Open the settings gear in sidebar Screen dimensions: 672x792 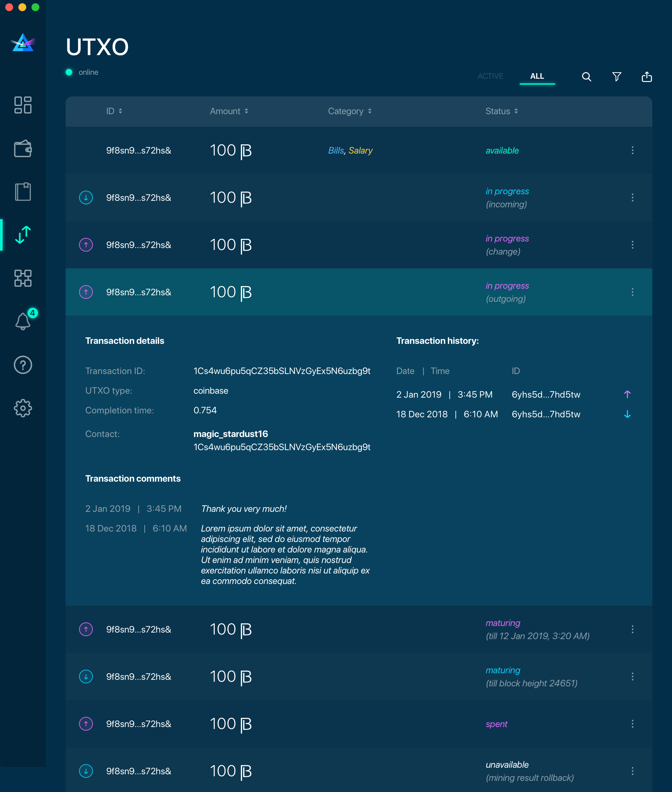click(23, 408)
